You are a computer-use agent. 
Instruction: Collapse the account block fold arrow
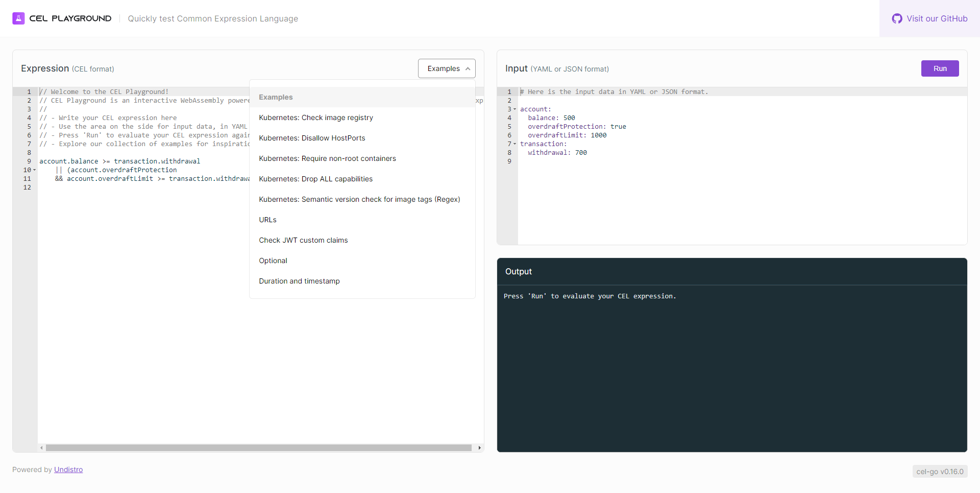(x=514, y=109)
